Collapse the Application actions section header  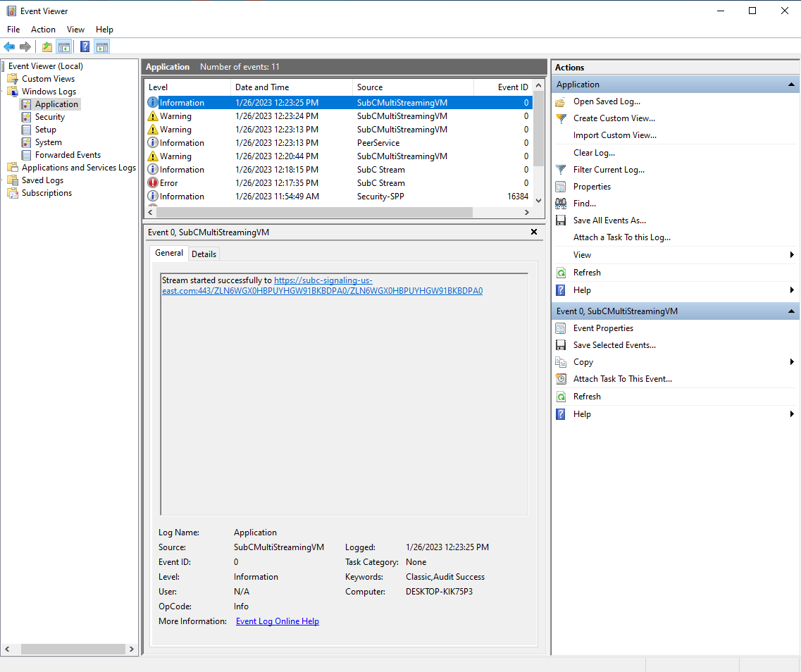(x=791, y=85)
